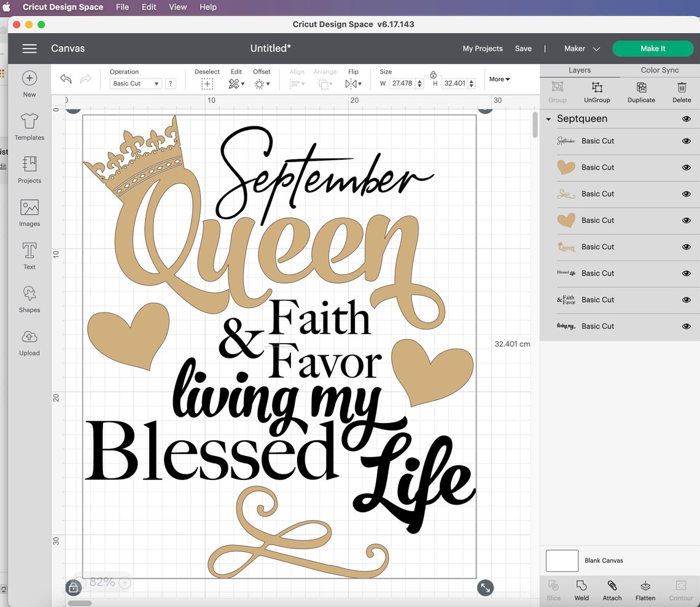The height and width of the screenshot is (607, 700).
Task: Open the Shapes panel
Action: 29,299
